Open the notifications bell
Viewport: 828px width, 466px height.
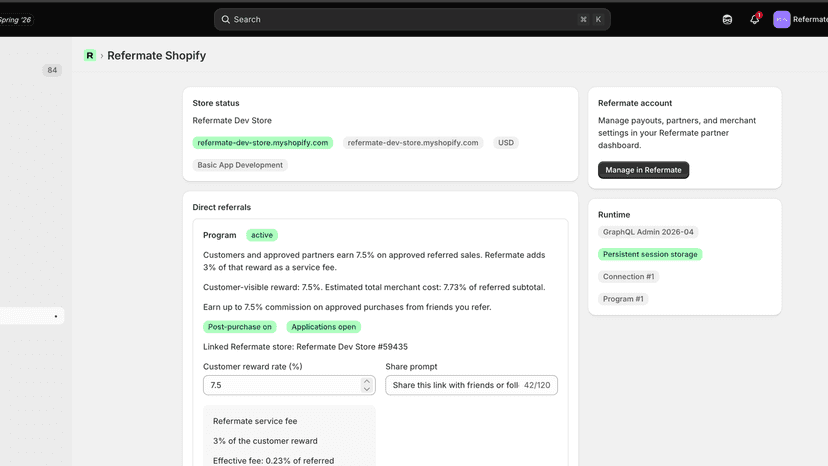point(755,20)
